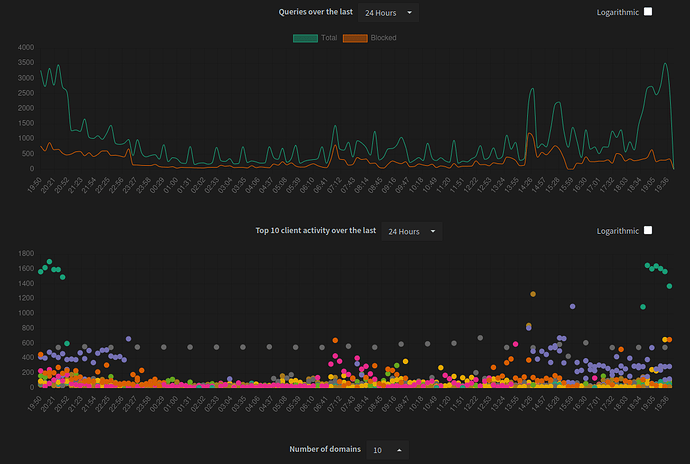
Task: Click 'Top 10 client activity' heading text
Action: [316, 231]
